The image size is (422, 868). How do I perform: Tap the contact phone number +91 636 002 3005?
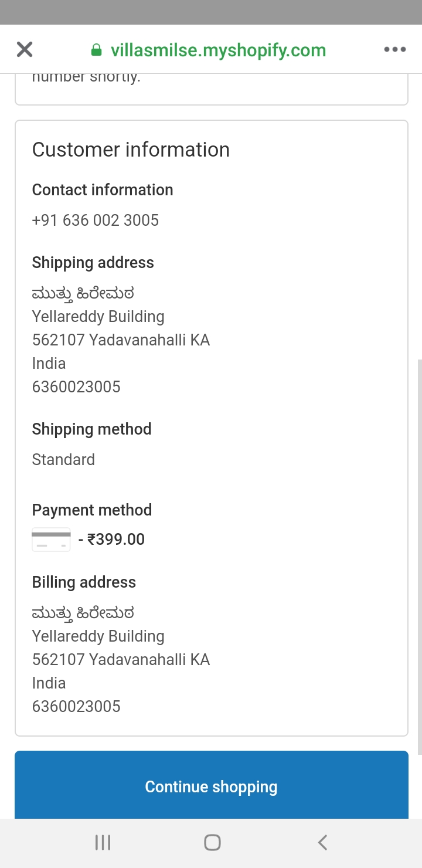coord(96,221)
